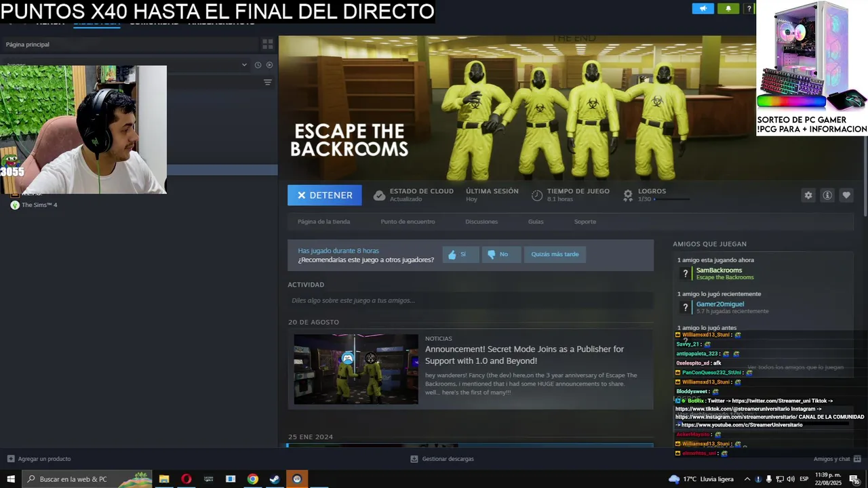Click Ver todos los amigos que juegan

(795, 367)
